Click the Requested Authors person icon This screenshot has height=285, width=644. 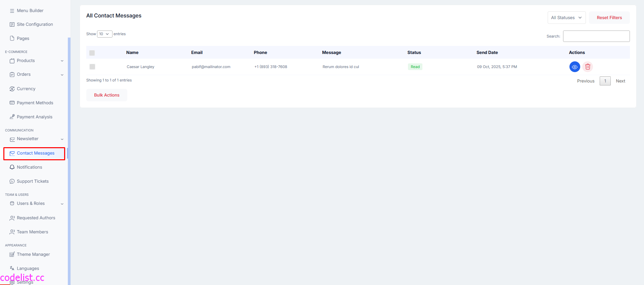12,218
